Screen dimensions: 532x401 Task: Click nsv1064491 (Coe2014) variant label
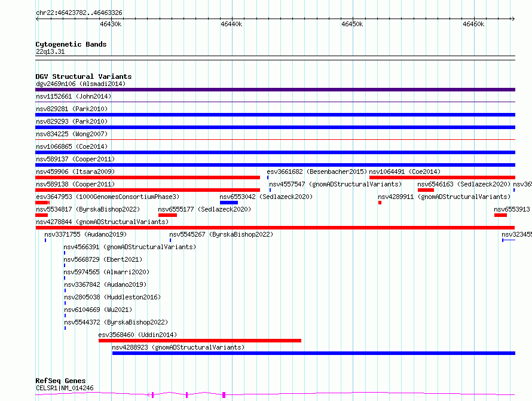tap(405, 172)
